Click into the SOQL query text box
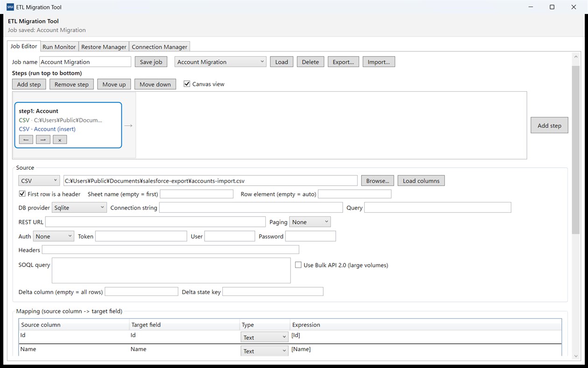 (171, 270)
